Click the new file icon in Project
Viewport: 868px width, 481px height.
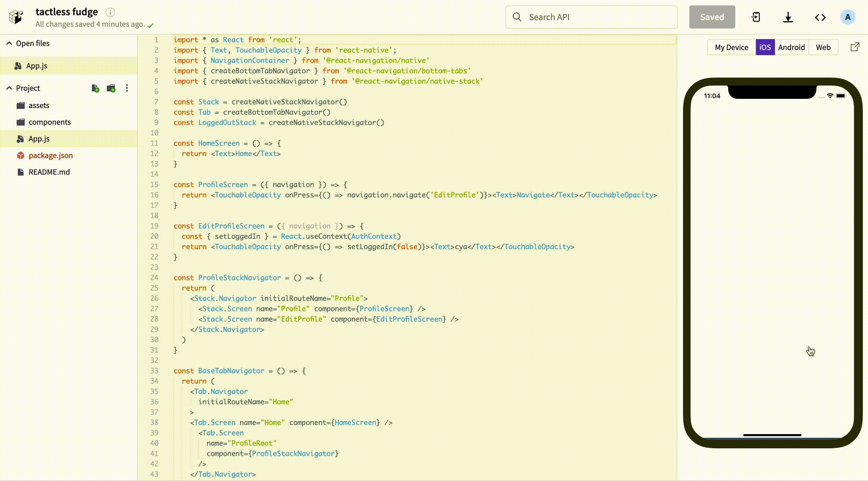point(95,88)
